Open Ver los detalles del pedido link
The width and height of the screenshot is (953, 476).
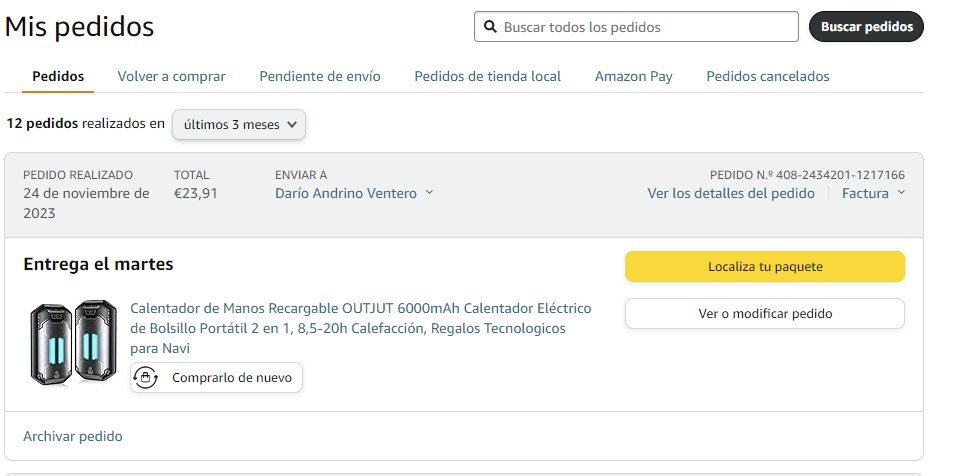(730, 193)
